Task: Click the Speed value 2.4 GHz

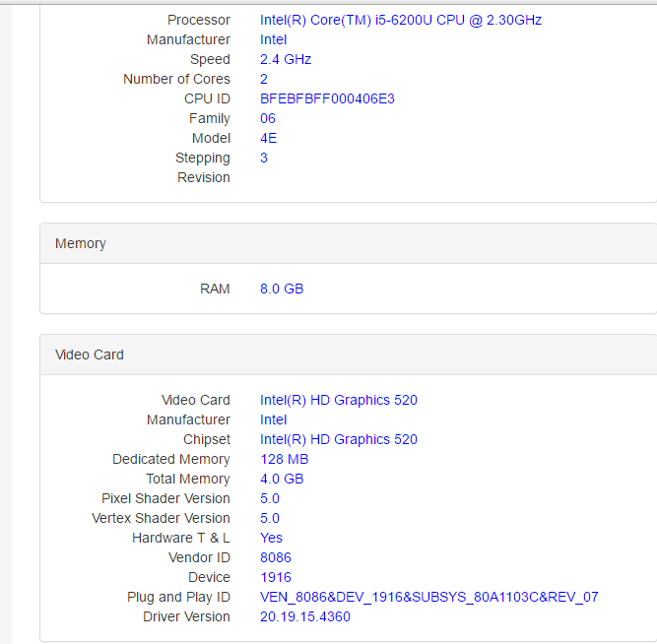Action: [x=286, y=59]
